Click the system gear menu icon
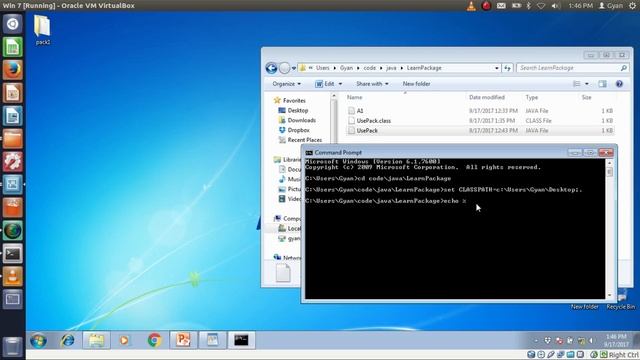This screenshot has height=360, width=640. pyautogui.click(x=632, y=6)
